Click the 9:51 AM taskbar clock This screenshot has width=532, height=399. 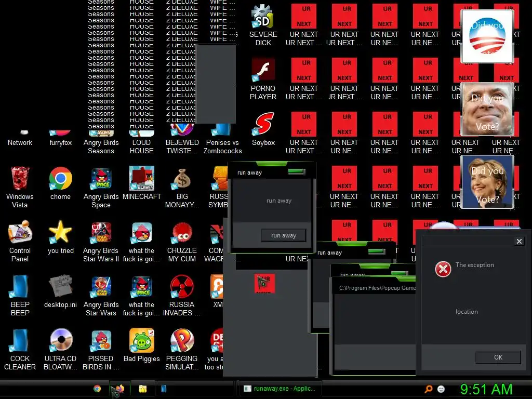tap(486, 389)
